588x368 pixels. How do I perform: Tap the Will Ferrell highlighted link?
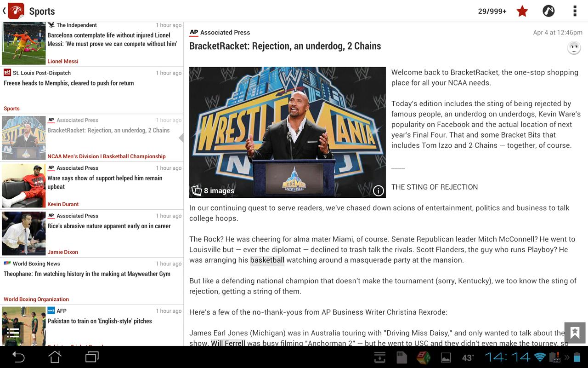pyautogui.click(x=228, y=343)
